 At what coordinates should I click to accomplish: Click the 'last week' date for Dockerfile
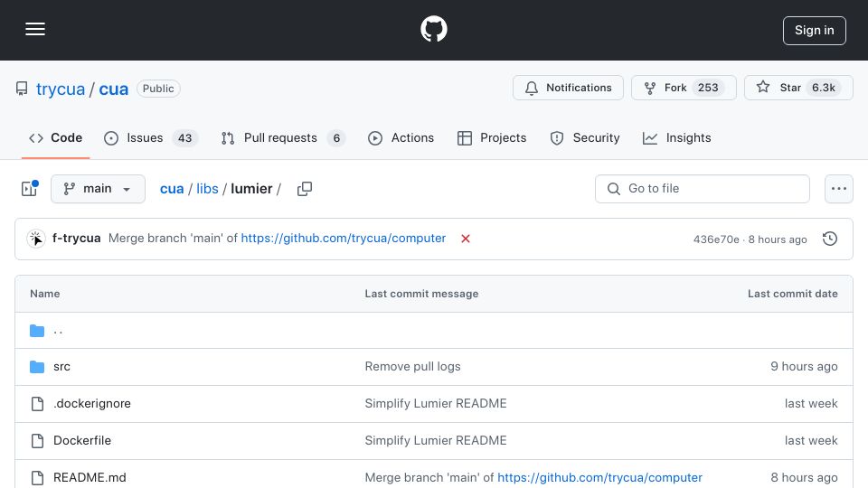[x=811, y=440]
